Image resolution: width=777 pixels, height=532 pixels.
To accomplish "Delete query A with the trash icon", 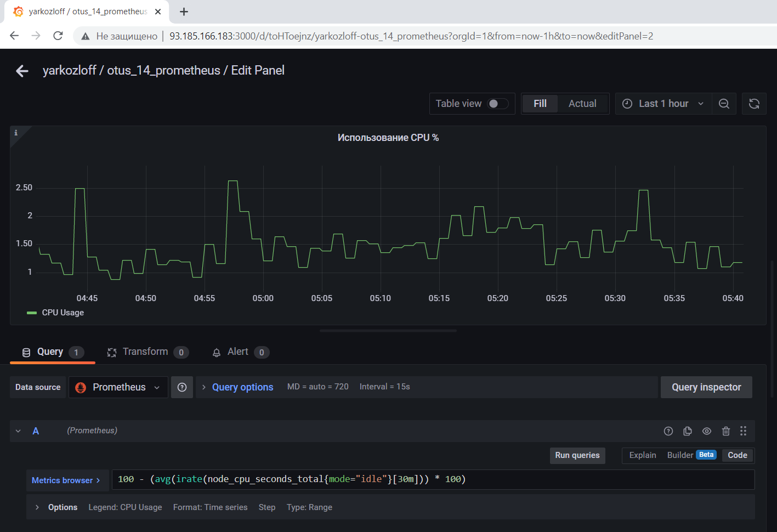I will pos(726,431).
